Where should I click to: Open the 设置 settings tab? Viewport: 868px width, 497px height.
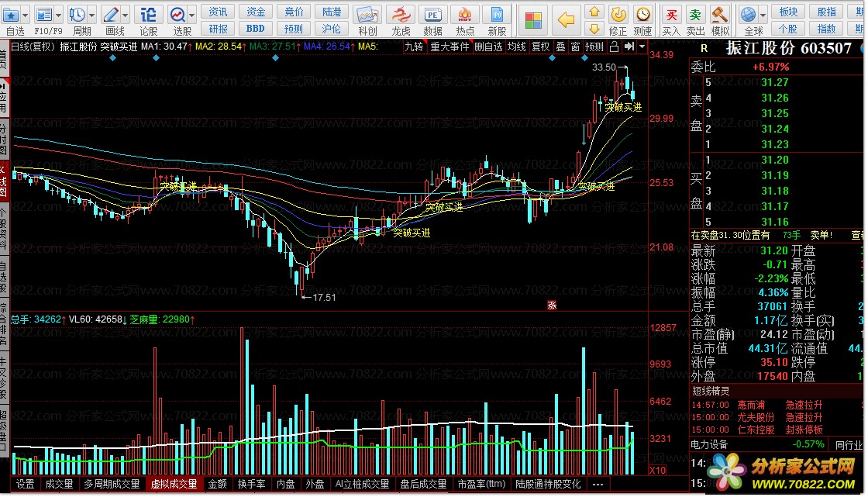coord(25,484)
